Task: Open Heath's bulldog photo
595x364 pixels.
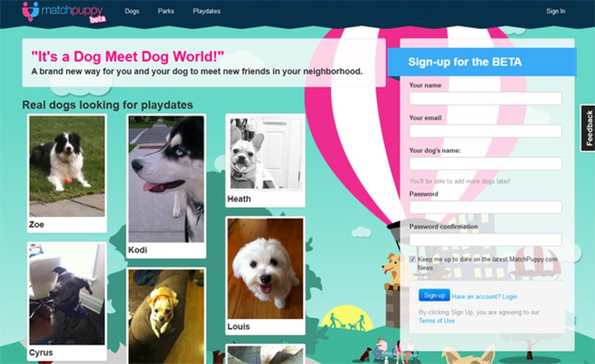Action: (x=265, y=152)
